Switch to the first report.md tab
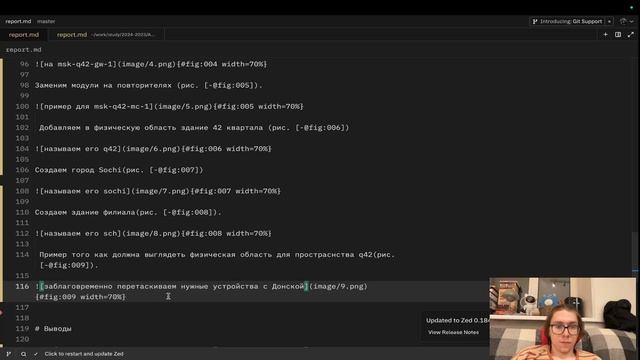 click(x=24, y=35)
